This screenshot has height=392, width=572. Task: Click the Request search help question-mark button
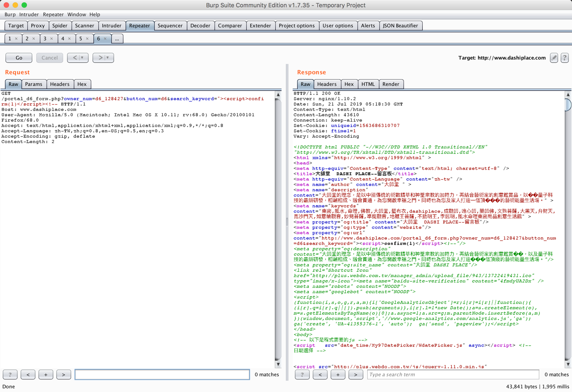point(10,375)
